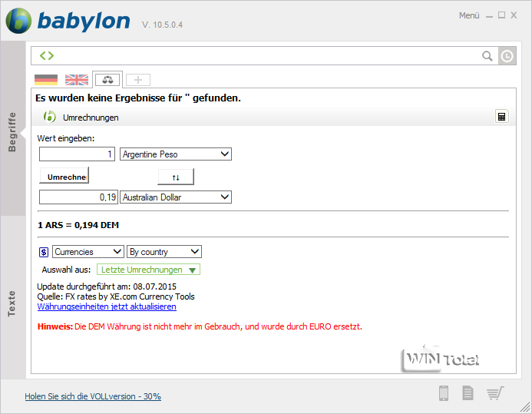Open the Argentine Peso currency dropdown

coord(176,154)
